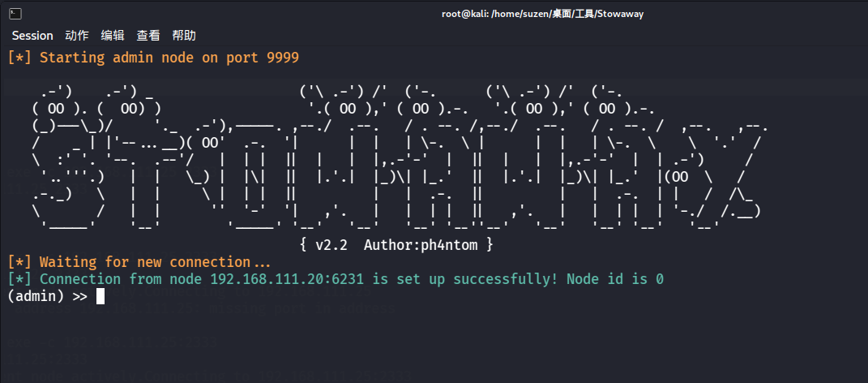The image size is (868, 383).
Task: Open the Session menu
Action: click(x=32, y=36)
